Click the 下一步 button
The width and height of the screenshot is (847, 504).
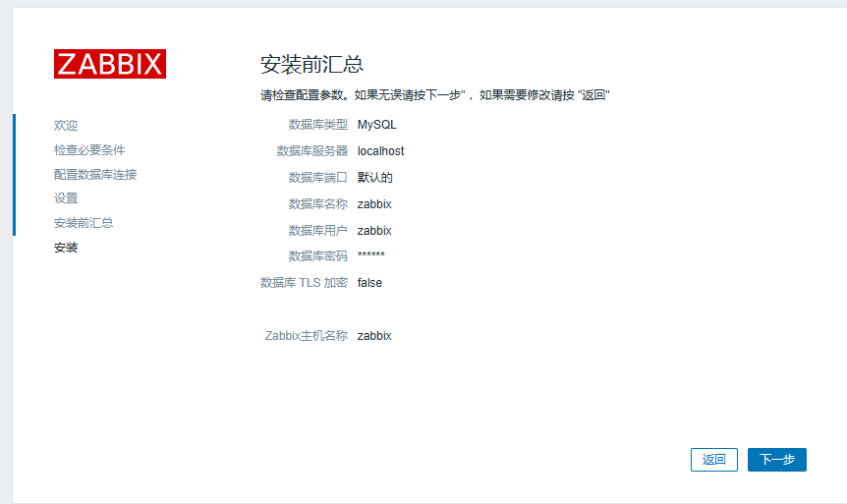pyautogui.click(x=777, y=460)
